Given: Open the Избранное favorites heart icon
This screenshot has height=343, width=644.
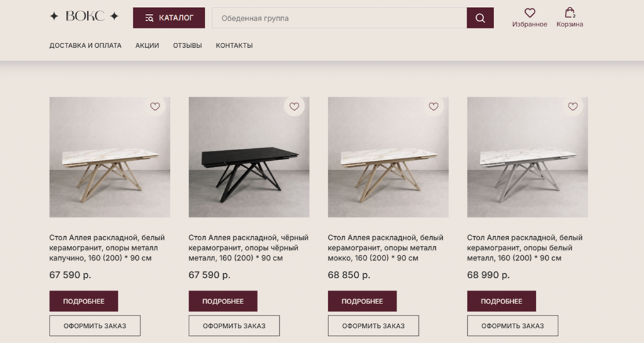Looking at the screenshot, I should (x=530, y=13).
